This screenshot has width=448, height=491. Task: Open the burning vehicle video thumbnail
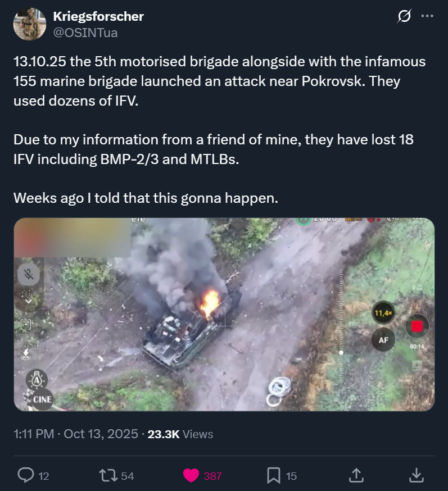[224, 315]
